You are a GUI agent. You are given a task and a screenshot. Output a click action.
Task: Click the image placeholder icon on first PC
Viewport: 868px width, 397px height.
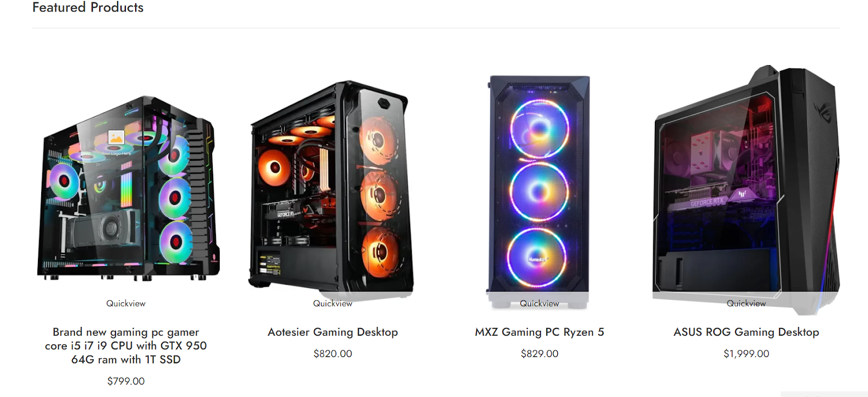pyautogui.click(x=116, y=137)
